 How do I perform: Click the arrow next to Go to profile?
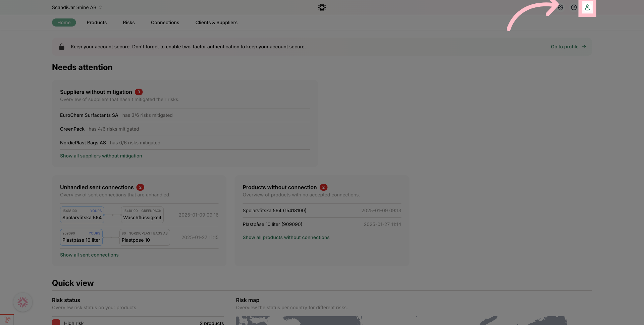click(584, 47)
